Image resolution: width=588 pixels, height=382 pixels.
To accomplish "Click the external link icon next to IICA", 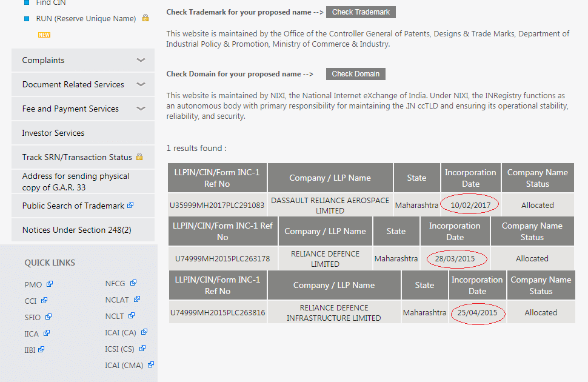I will click(x=47, y=333).
